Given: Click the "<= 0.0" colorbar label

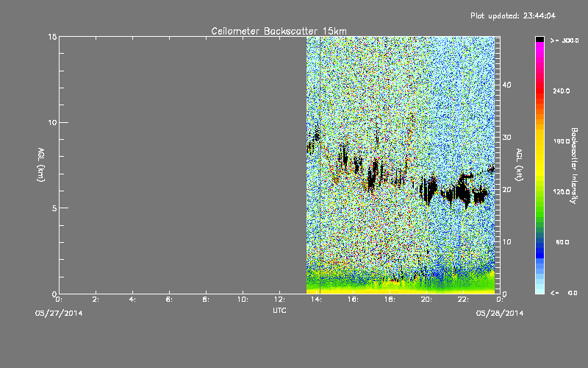Looking at the screenshot, I should (564, 293).
